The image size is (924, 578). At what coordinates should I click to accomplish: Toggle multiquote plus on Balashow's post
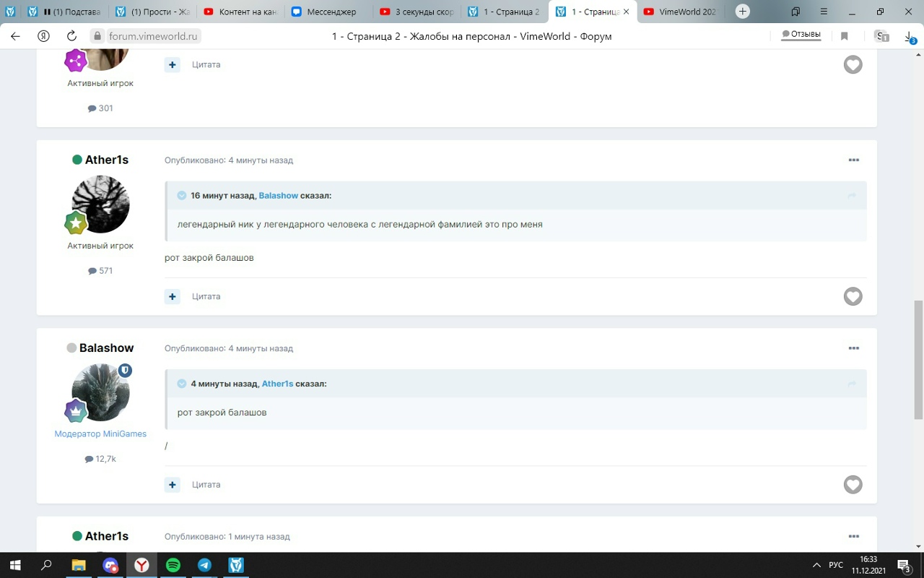(173, 484)
